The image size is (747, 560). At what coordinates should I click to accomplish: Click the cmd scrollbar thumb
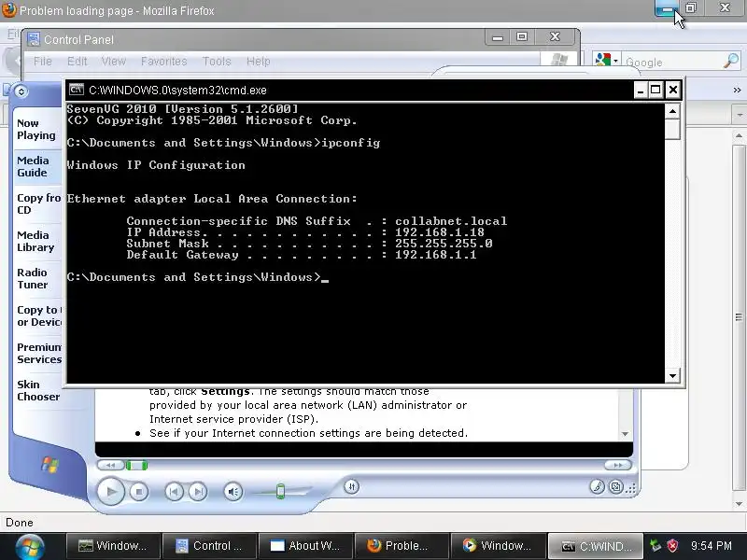[672, 129]
